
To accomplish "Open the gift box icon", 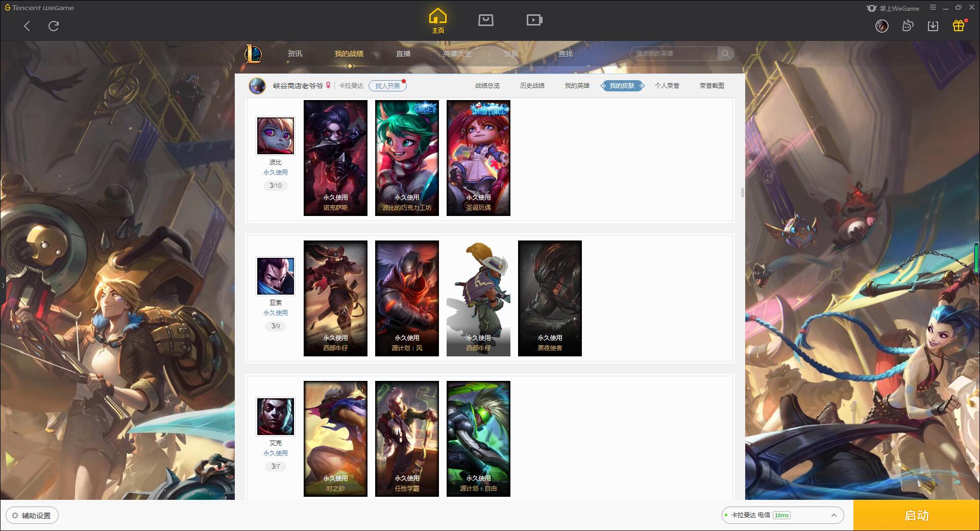I will pos(959,26).
